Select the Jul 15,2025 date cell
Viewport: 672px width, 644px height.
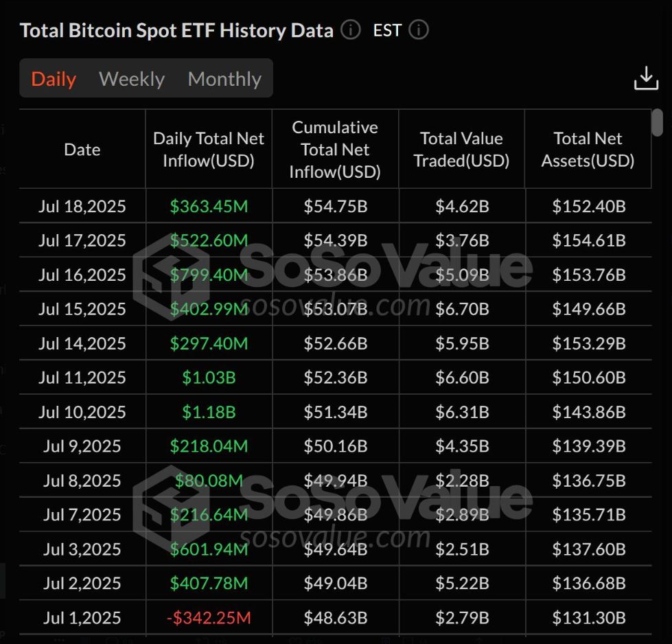tap(82, 309)
